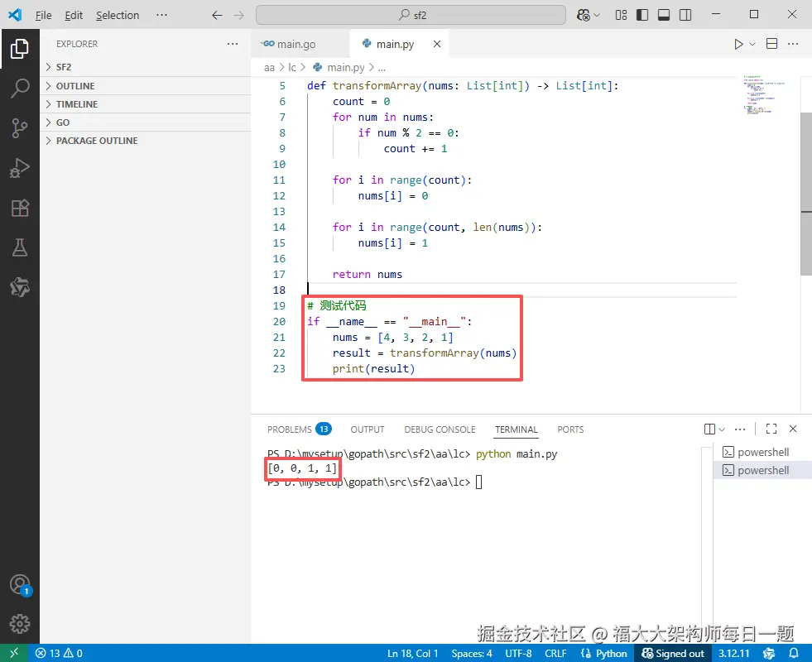Run Python file with play button

738,44
